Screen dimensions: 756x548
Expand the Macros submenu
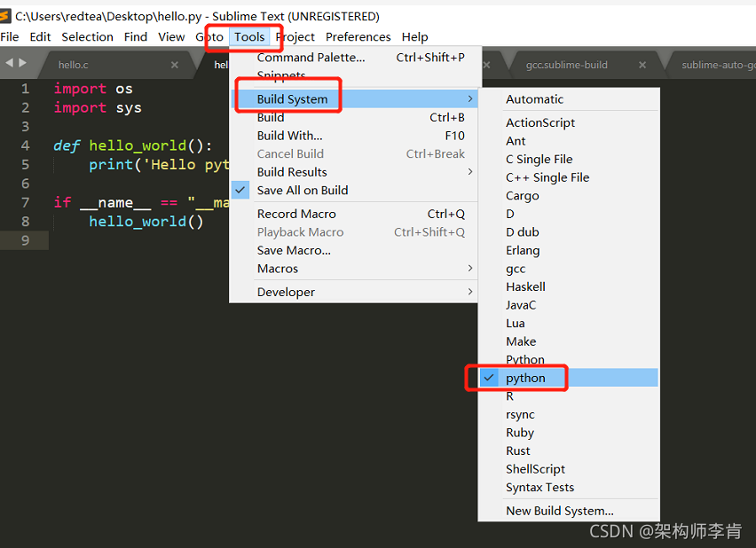(355, 269)
